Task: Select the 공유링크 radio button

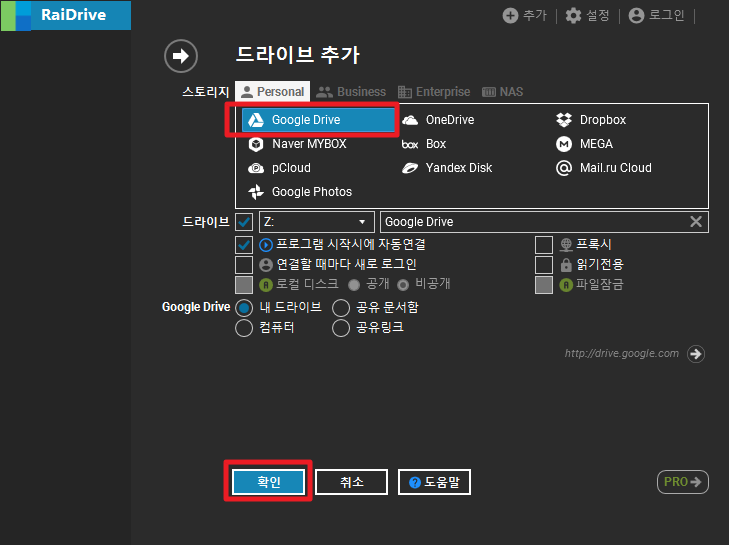Action: pos(341,328)
